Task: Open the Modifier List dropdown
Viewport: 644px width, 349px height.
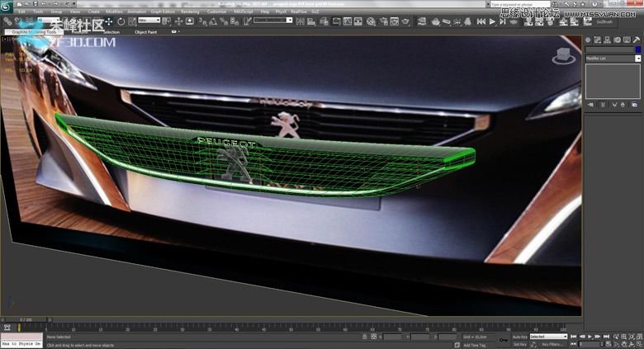Action: tap(613, 59)
